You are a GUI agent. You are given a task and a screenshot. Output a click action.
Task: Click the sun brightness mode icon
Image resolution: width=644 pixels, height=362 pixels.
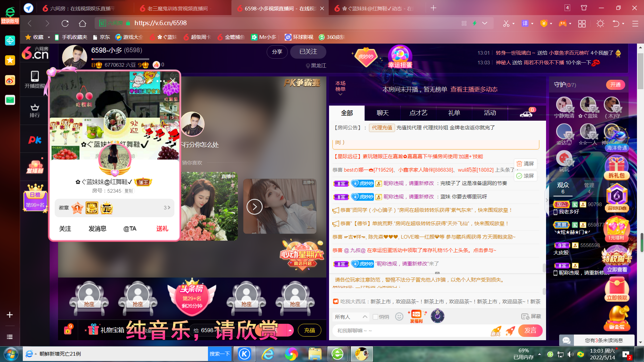[600, 23]
